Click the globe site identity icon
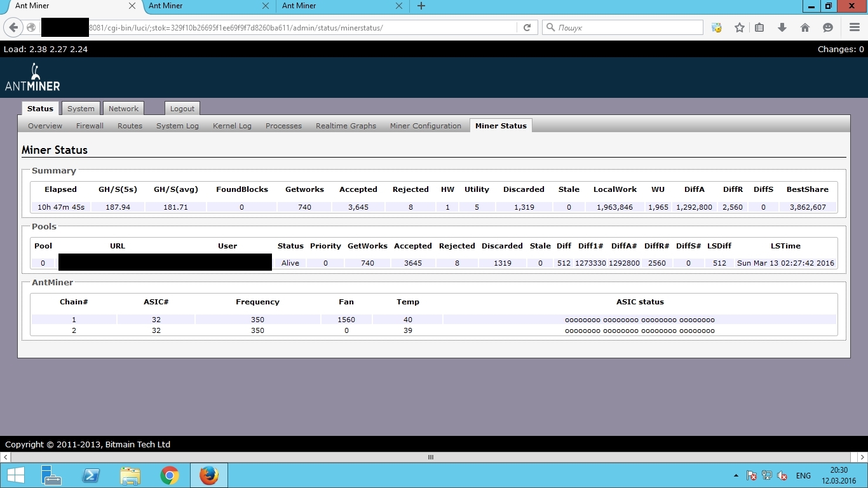The width and height of the screenshot is (868, 488). 31,27
